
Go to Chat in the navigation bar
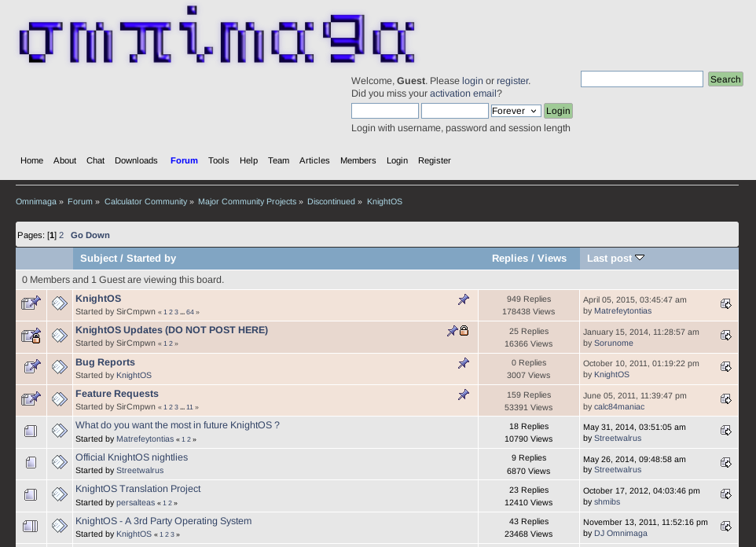[x=95, y=160]
